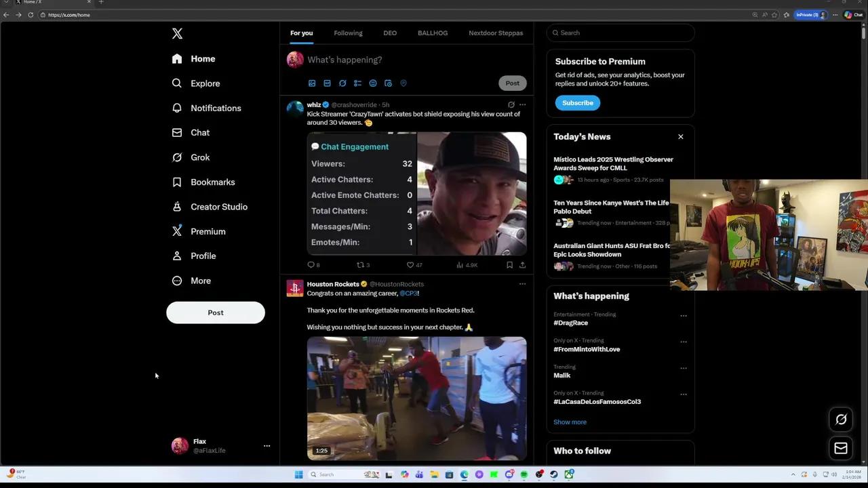Expand options for #DragRace trend

tap(684, 316)
